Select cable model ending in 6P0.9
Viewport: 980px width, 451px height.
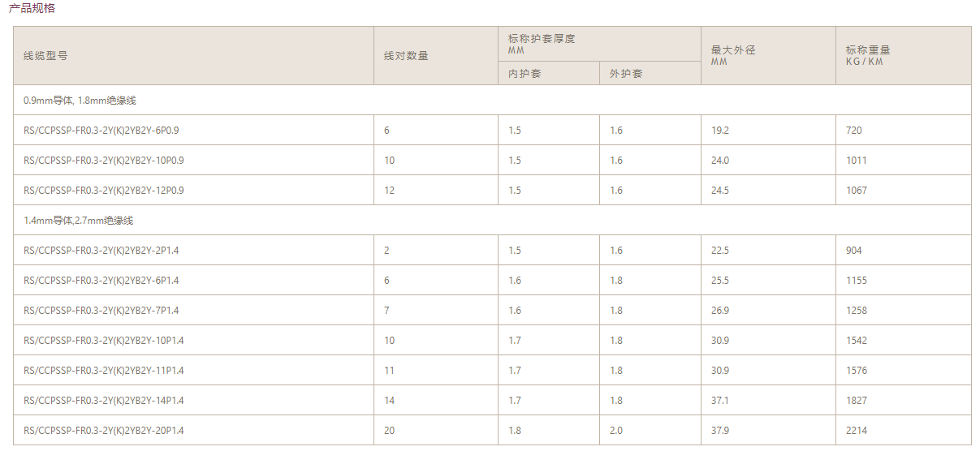pos(101,131)
